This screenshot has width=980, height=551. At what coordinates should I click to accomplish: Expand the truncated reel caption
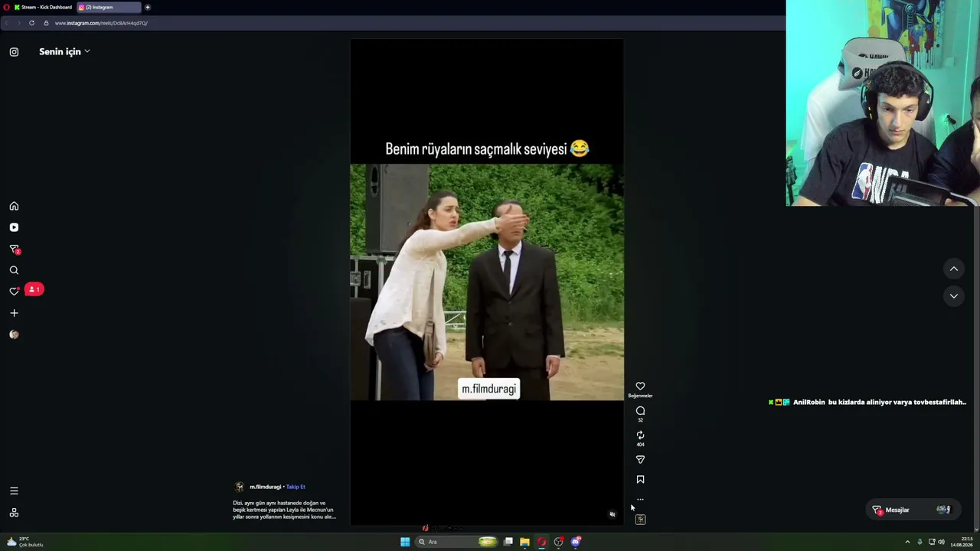click(x=284, y=510)
